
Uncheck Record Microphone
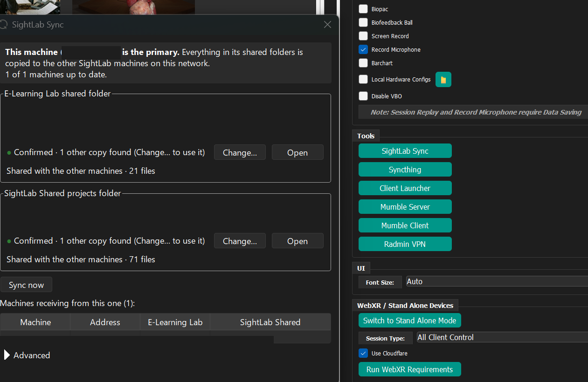tap(363, 49)
